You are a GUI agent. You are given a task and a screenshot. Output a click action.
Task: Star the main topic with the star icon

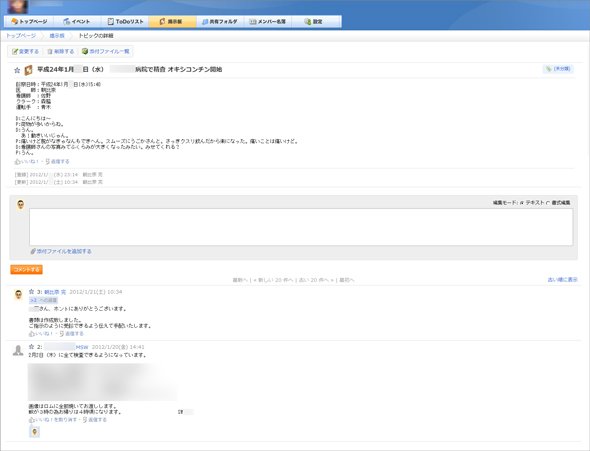point(17,70)
